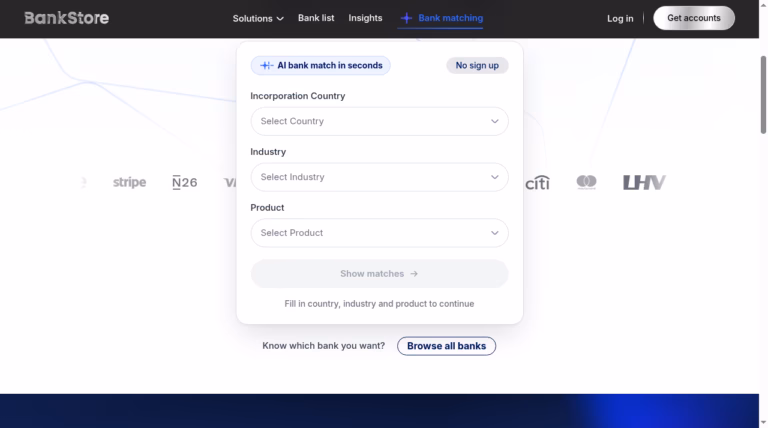Expand the Solutions chevron arrow
The height and width of the screenshot is (428, 768).
pyautogui.click(x=280, y=19)
